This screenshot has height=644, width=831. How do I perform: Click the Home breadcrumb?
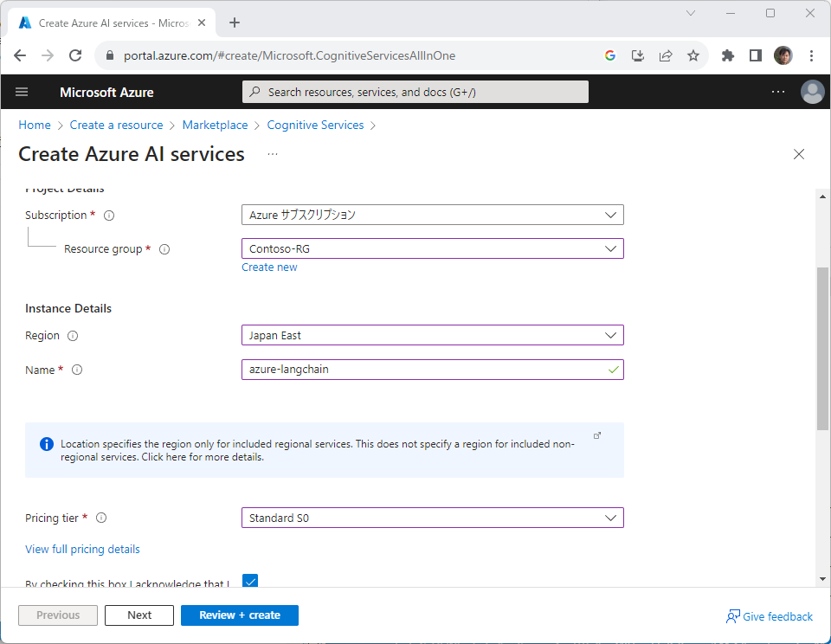tap(35, 126)
